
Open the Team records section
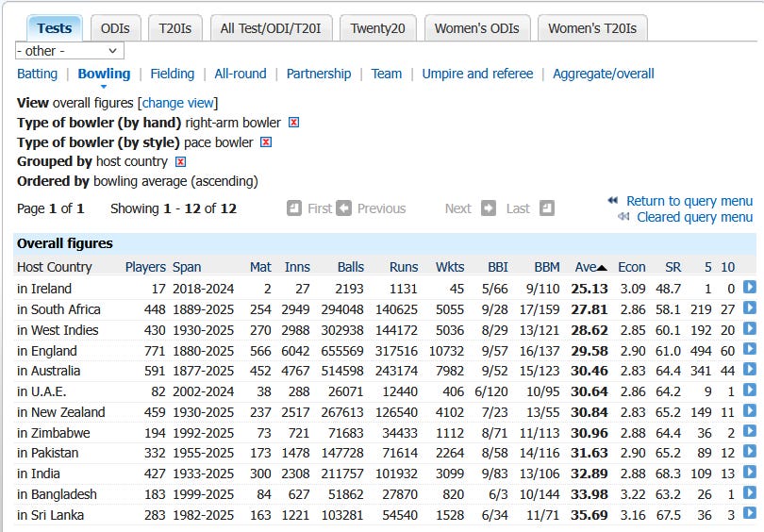387,74
